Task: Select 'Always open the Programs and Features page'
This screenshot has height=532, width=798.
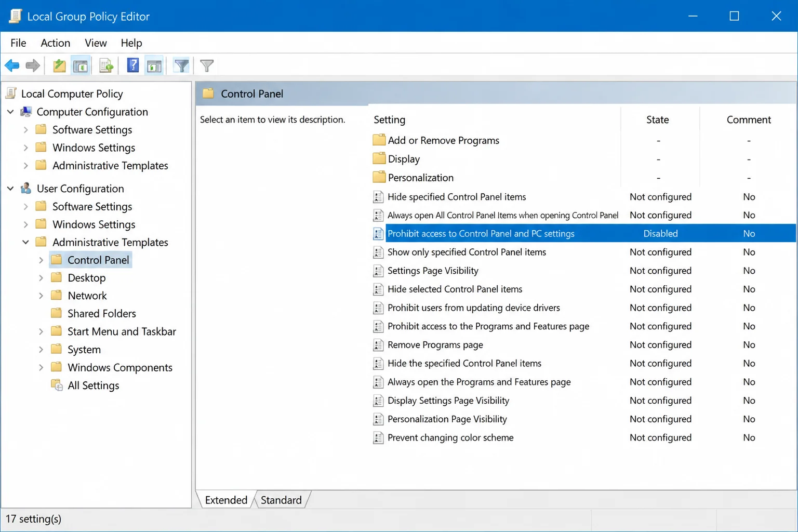Action: tap(479, 382)
